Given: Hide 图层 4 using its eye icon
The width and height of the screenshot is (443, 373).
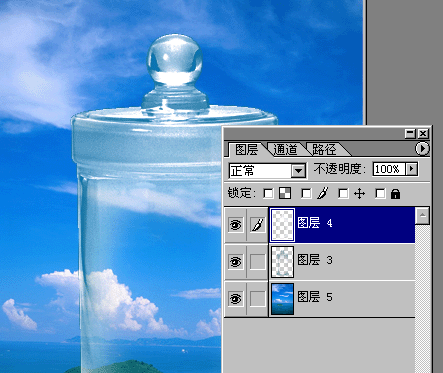Looking at the screenshot, I should [235, 225].
